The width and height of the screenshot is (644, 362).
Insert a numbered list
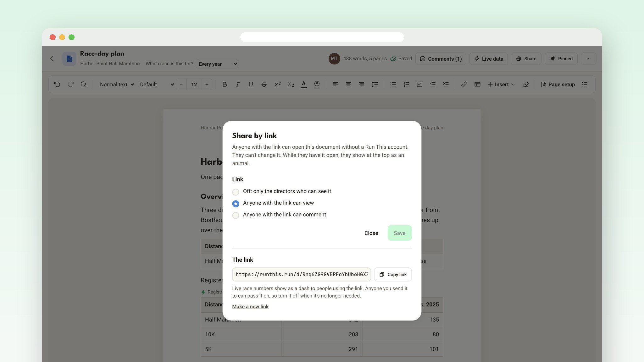coord(406,84)
